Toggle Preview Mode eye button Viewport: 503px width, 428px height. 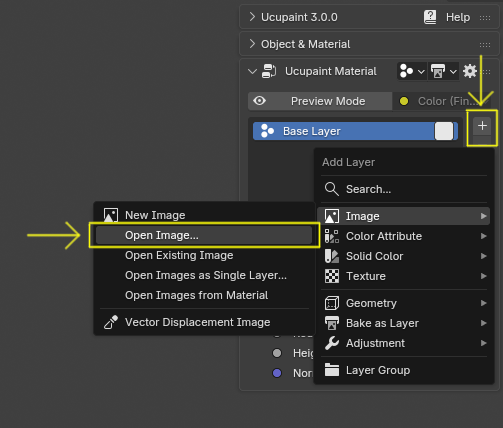[x=320, y=101]
